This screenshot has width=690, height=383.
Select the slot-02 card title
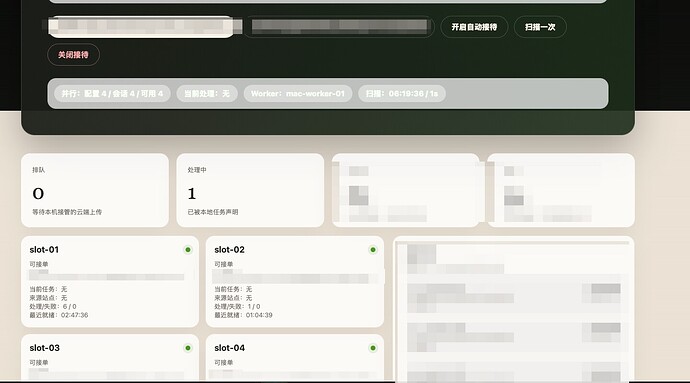click(229, 250)
